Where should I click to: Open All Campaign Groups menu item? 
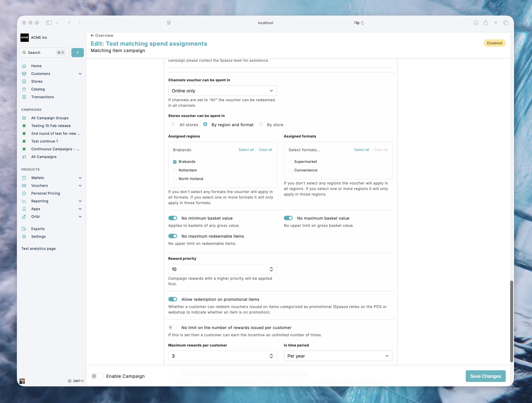click(50, 118)
